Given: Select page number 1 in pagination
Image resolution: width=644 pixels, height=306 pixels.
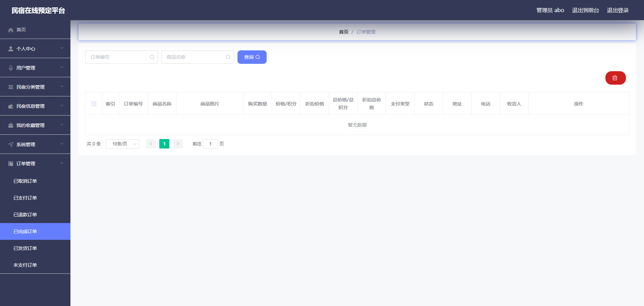Looking at the screenshot, I should (x=164, y=144).
